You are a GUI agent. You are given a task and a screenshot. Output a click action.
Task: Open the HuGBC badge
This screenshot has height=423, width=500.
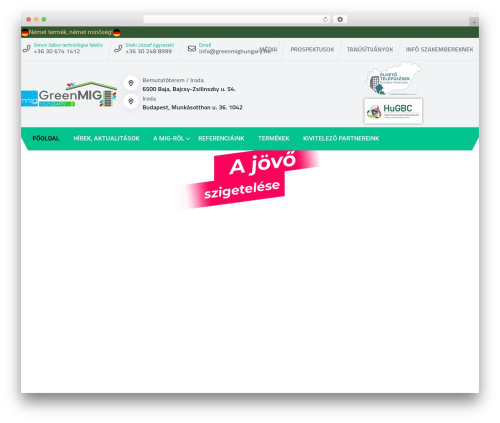(393, 111)
